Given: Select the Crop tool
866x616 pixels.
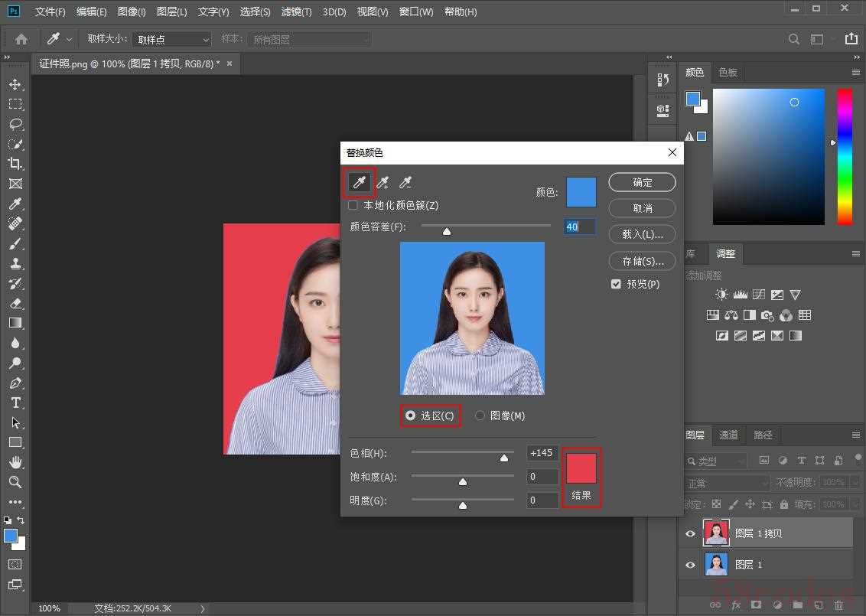Looking at the screenshot, I should click(x=15, y=164).
